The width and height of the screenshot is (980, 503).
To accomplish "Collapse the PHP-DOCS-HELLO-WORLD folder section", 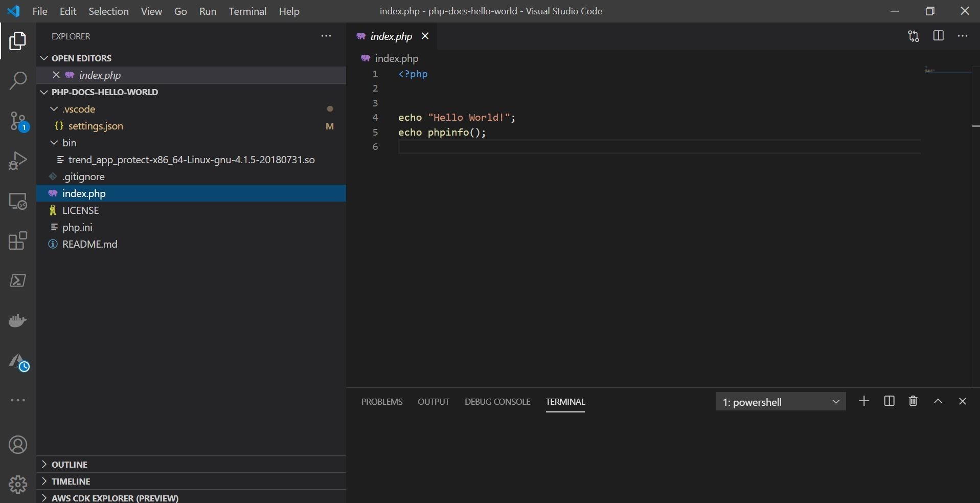I will click(44, 92).
